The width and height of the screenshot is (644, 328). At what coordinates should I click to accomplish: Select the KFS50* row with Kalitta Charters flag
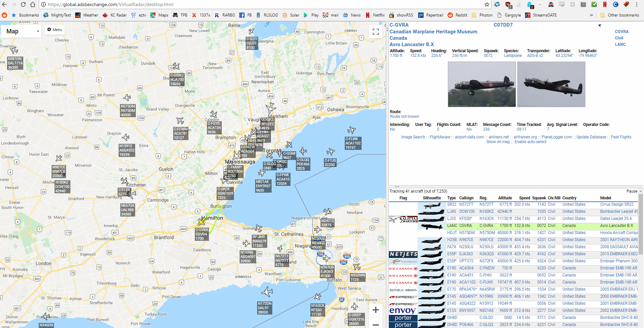[x=513, y=219]
